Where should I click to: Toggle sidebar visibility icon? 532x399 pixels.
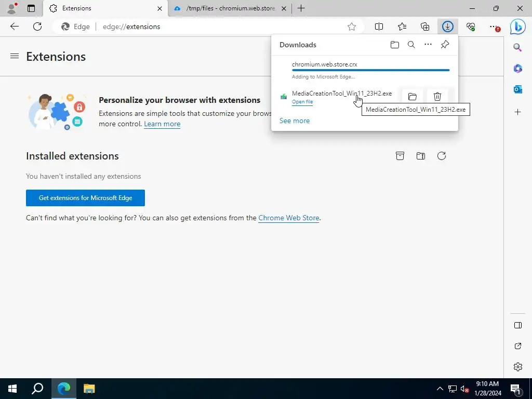click(x=518, y=325)
